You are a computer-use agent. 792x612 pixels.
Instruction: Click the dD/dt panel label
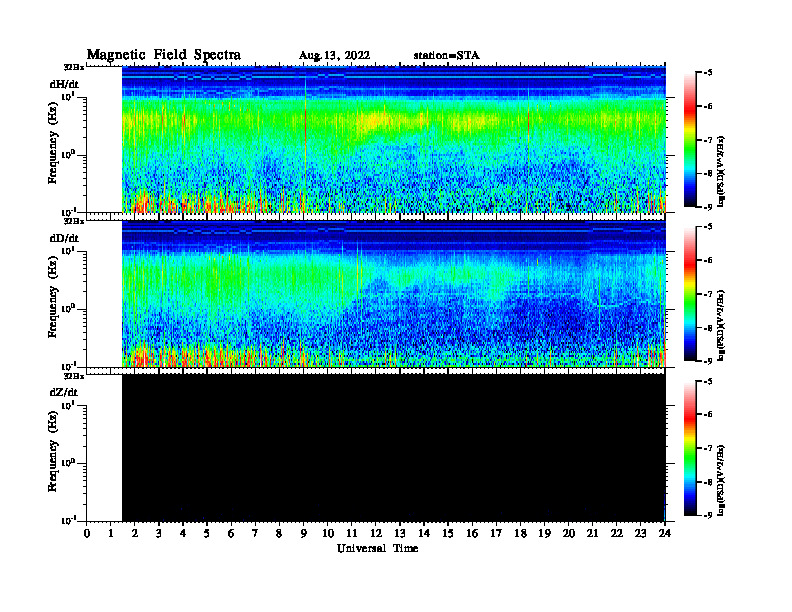(64, 238)
